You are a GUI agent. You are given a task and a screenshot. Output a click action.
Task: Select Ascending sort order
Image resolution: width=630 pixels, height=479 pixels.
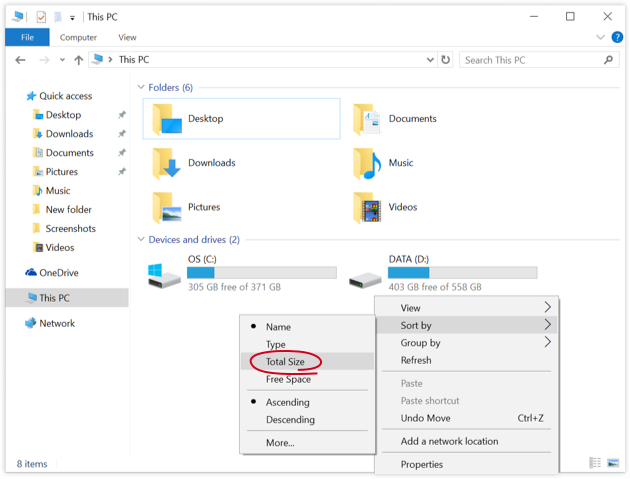point(307,402)
